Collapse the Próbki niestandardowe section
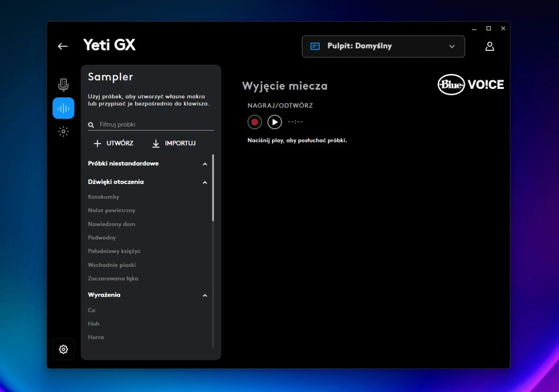Image resolution: width=559 pixels, height=392 pixels. click(205, 164)
